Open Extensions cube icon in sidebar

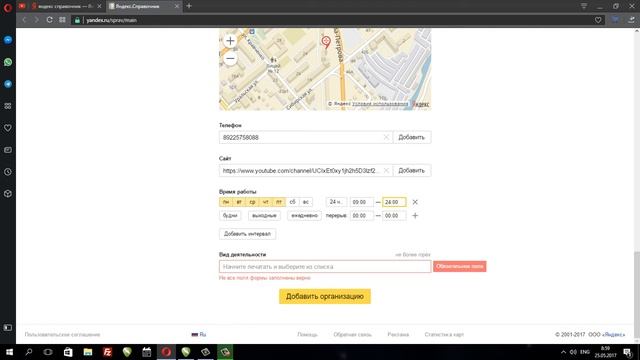[x=8, y=193]
